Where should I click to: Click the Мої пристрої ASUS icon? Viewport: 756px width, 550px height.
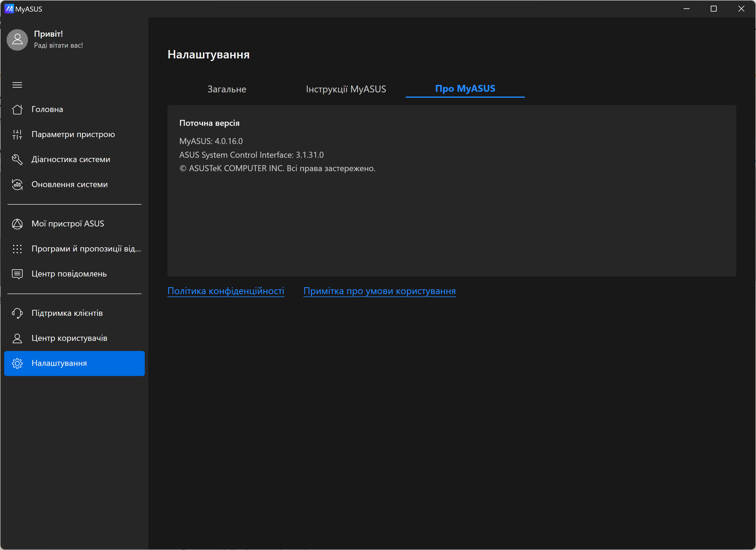(17, 224)
